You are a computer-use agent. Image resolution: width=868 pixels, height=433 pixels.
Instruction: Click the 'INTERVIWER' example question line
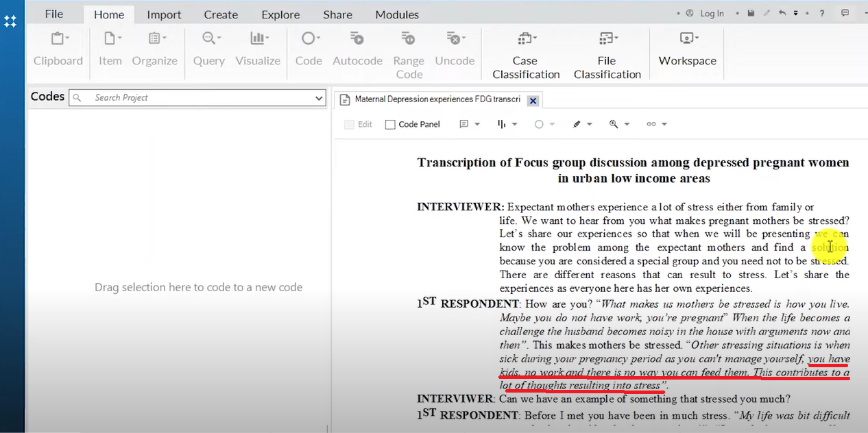pyautogui.click(x=603, y=399)
